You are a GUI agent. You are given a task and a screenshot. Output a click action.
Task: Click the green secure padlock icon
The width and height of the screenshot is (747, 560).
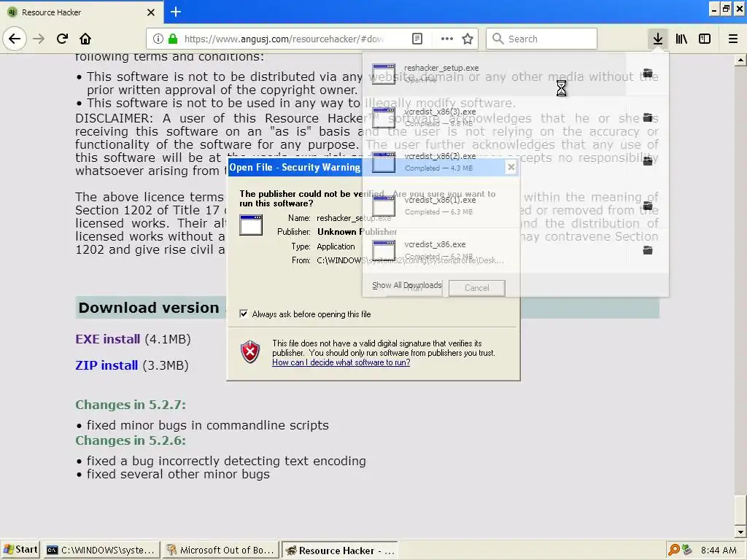click(x=172, y=39)
